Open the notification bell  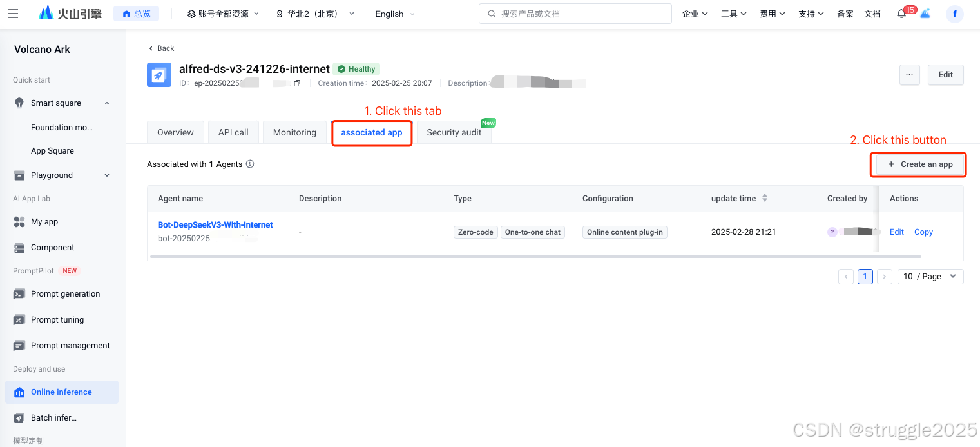coord(901,14)
